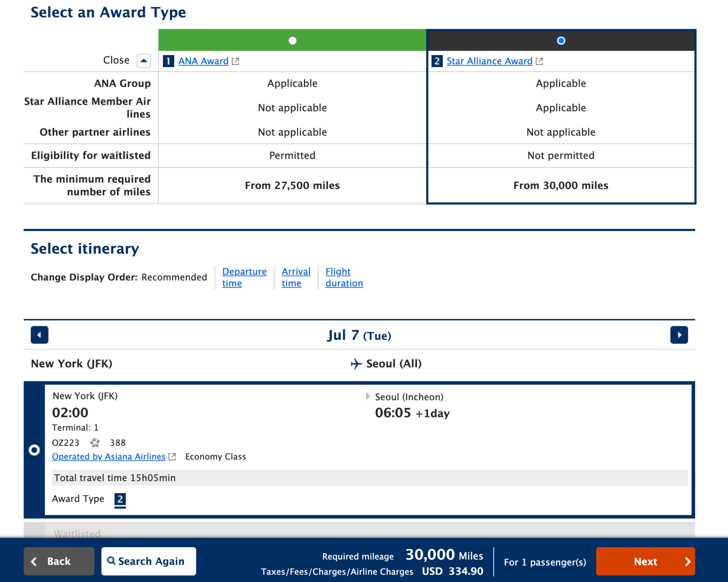Collapse the award type comparison table
This screenshot has width=728, height=582.
144,60
